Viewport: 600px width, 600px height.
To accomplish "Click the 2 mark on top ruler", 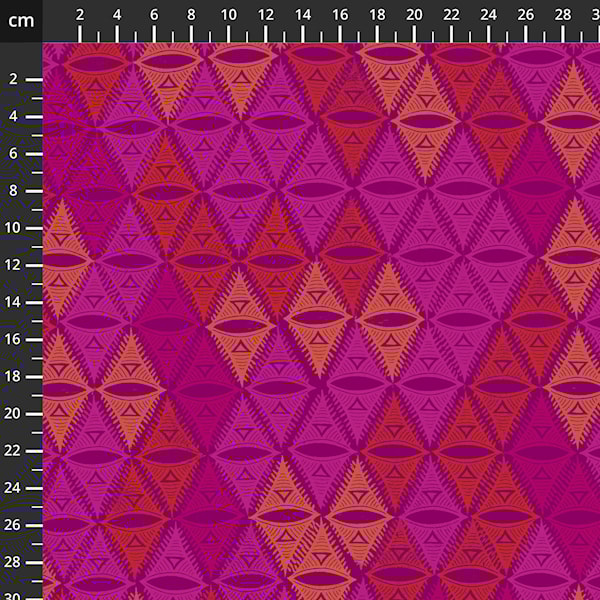I will click(x=80, y=15).
